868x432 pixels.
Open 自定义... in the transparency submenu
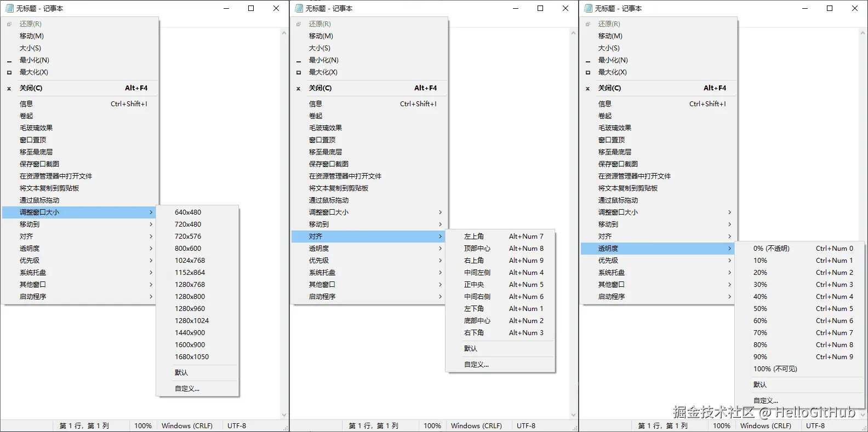[x=800, y=401]
